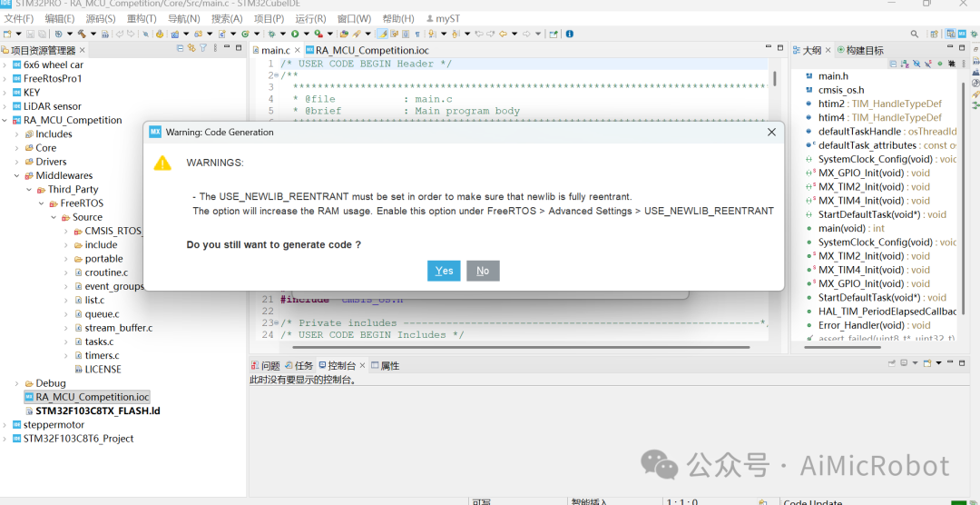Click the editor vertical scrollbar thumb

pyautogui.click(x=775, y=77)
